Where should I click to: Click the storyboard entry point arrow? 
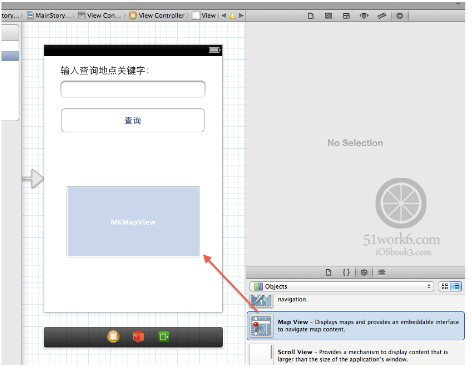click(x=33, y=179)
